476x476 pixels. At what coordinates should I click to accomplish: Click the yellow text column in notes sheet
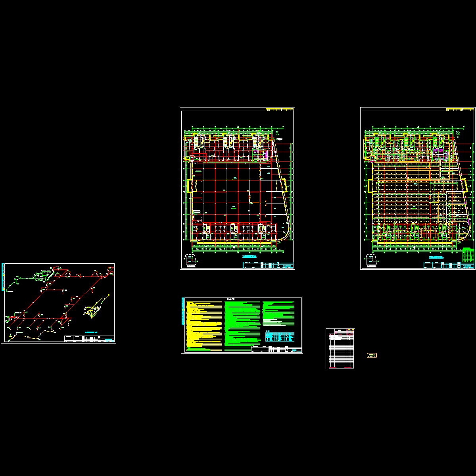204,325
